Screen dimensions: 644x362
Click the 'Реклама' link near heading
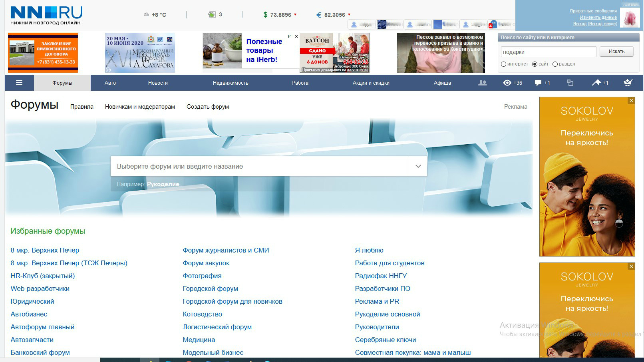[x=516, y=107]
